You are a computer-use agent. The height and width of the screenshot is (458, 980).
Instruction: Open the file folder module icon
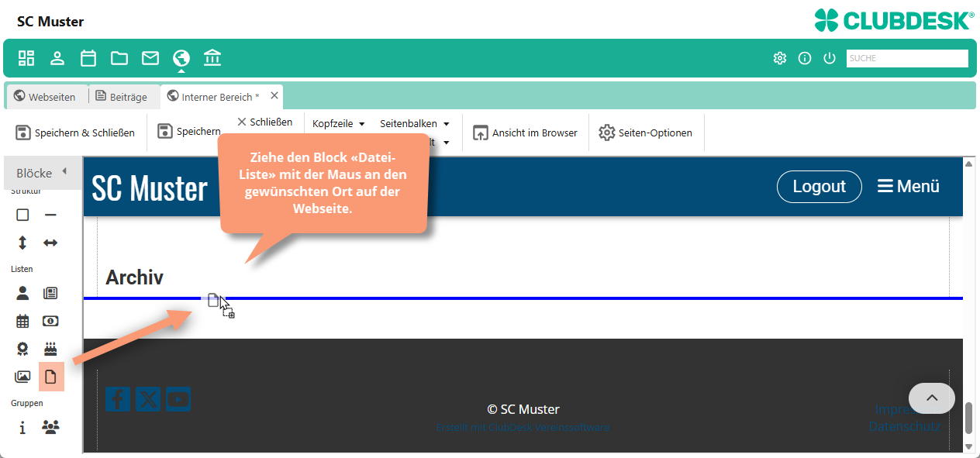(x=119, y=58)
